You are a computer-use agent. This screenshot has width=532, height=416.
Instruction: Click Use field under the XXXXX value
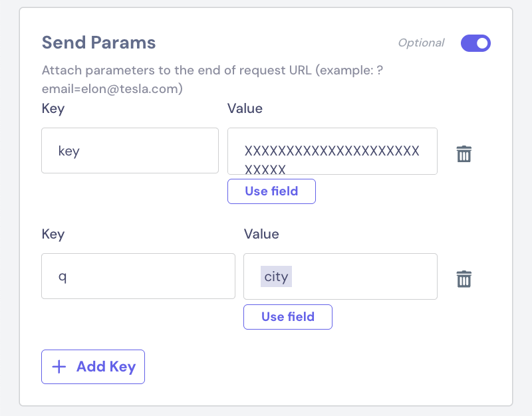tap(271, 191)
